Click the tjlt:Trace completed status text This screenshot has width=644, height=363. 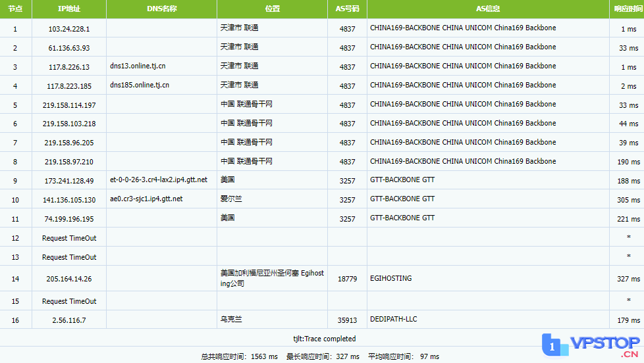pyautogui.click(x=325, y=339)
